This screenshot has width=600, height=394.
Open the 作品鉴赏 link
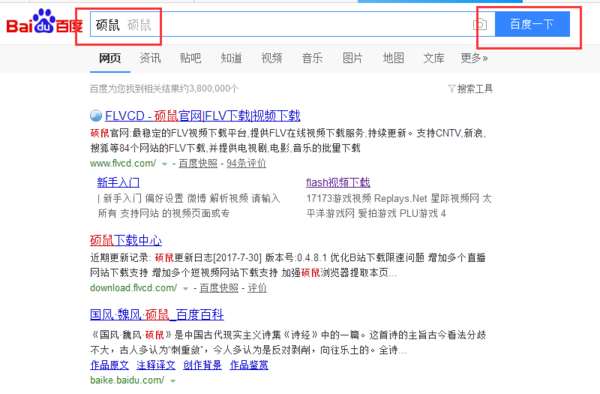pos(249,365)
